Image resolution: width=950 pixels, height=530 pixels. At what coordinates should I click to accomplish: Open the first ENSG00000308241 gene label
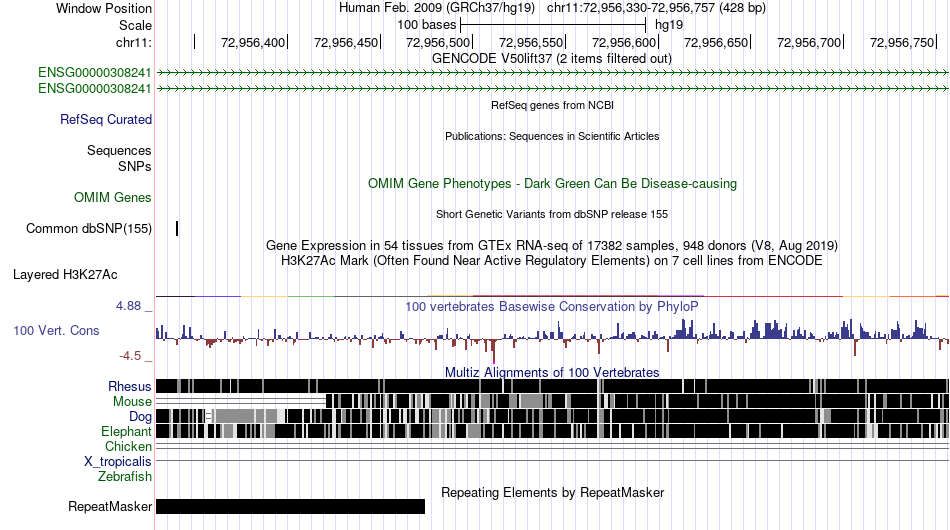click(95, 73)
